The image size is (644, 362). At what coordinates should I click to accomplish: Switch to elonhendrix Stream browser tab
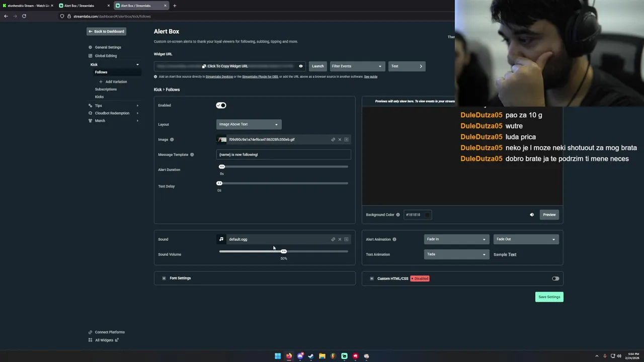pos(28,6)
